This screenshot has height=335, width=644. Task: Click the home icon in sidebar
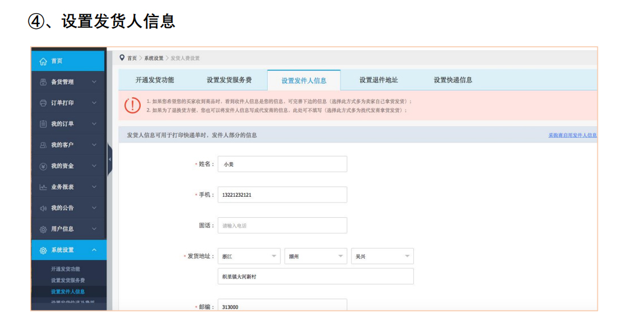(x=43, y=61)
